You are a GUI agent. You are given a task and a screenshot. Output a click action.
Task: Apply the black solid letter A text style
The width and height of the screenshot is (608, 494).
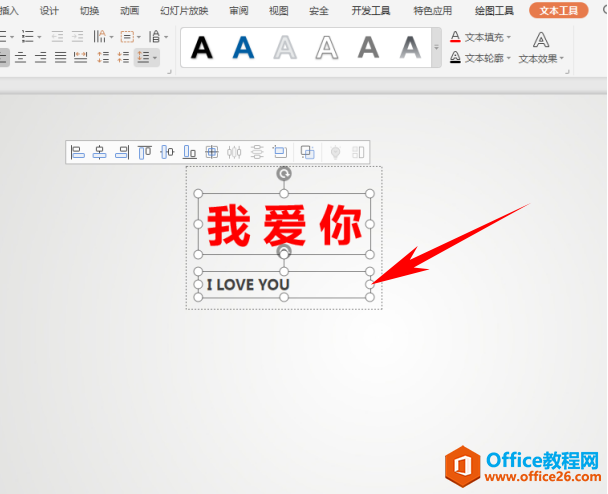pyautogui.click(x=203, y=46)
